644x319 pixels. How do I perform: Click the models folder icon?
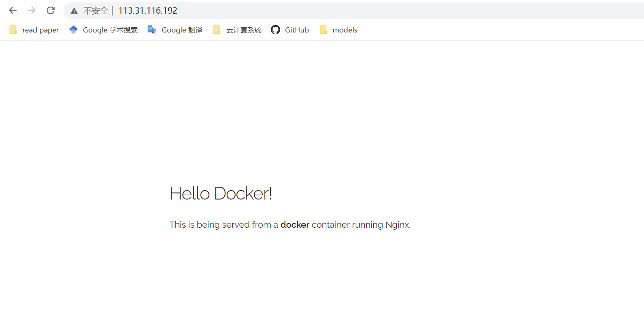[x=323, y=30]
